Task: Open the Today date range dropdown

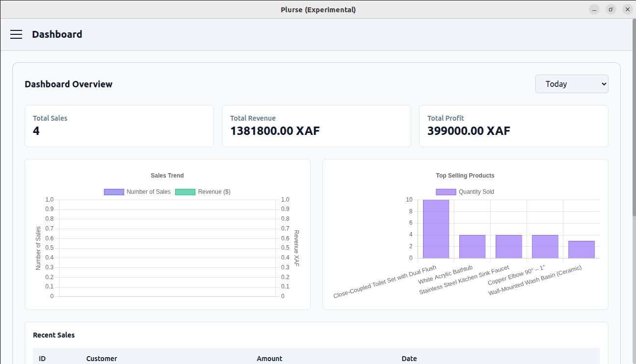Action: pos(571,84)
